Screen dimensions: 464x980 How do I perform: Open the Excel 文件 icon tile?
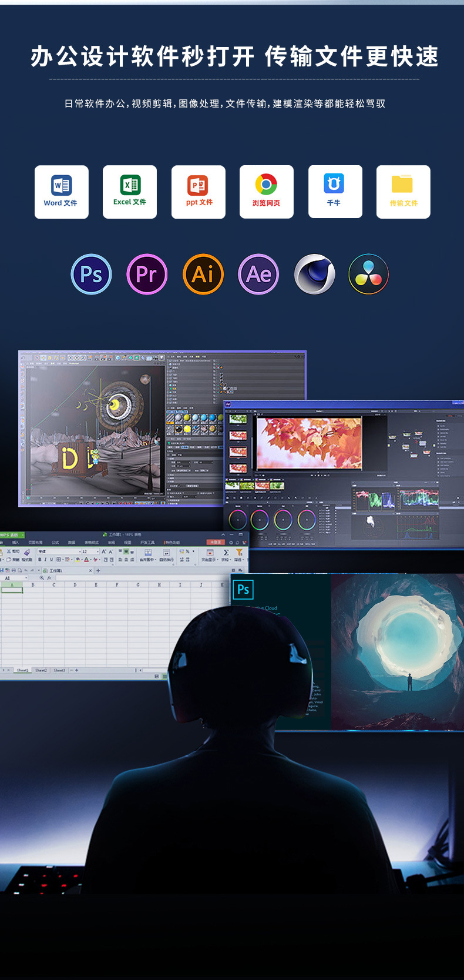[x=130, y=192]
